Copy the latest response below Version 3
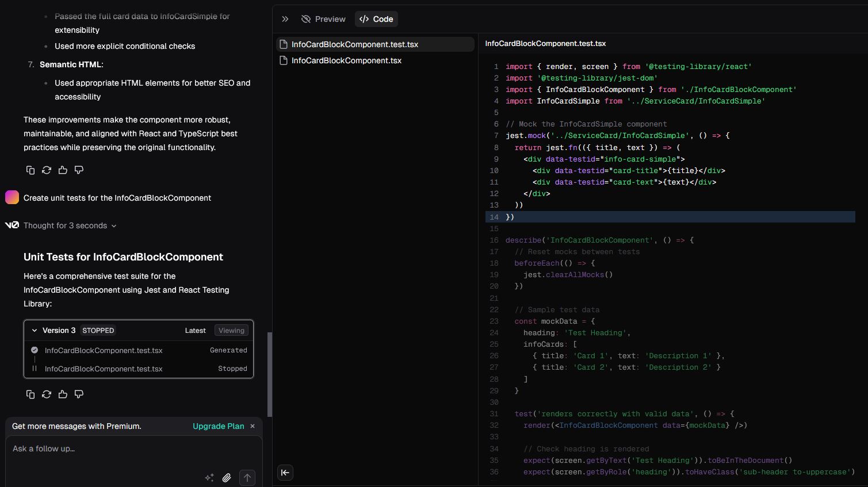 point(30,394)
